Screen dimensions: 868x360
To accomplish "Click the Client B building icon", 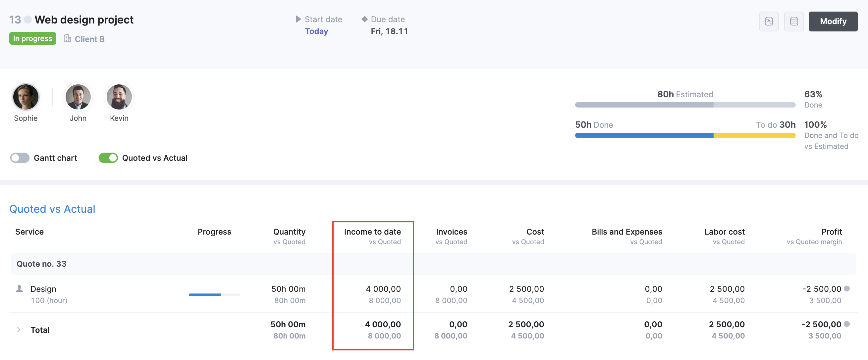I will click(67, 39).
